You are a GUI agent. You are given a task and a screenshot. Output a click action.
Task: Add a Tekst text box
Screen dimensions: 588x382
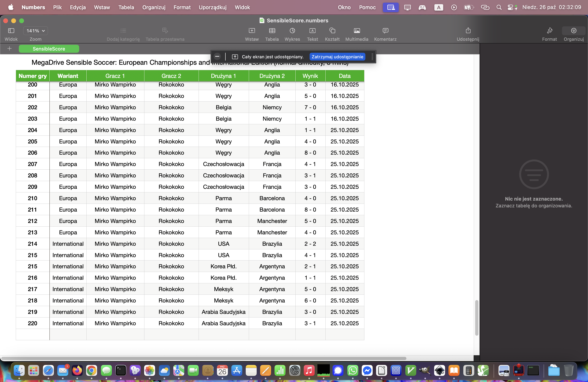click(312, 31)
